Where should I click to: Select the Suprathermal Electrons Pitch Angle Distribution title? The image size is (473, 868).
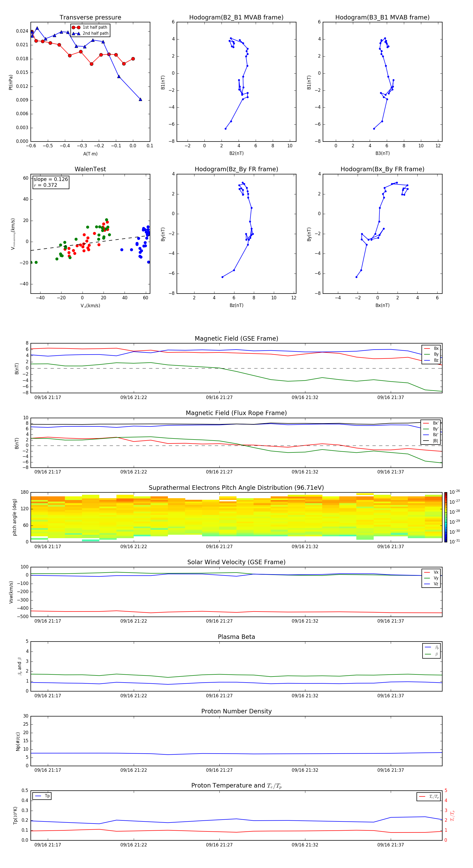(x=236, y=488)
